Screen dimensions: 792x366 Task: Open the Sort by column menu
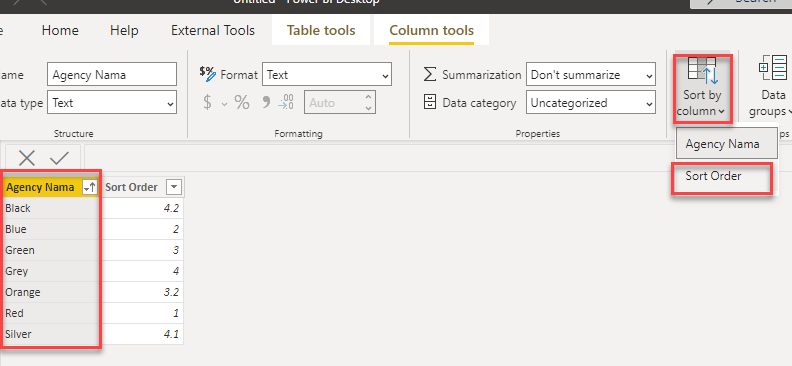coord(702,87)
